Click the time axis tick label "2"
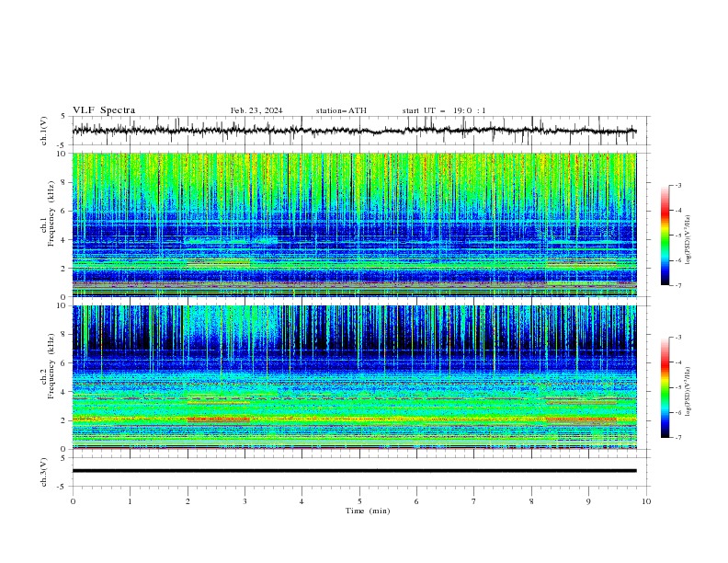Viewport: 728px width, 563px height. [x=188, y=501]
